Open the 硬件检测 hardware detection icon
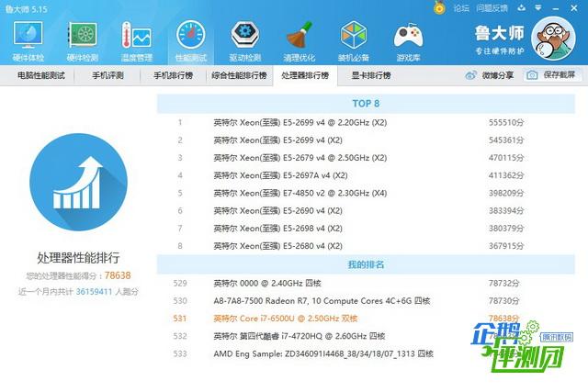The width and height of the screenshot is (588, 392). (82, 41)
